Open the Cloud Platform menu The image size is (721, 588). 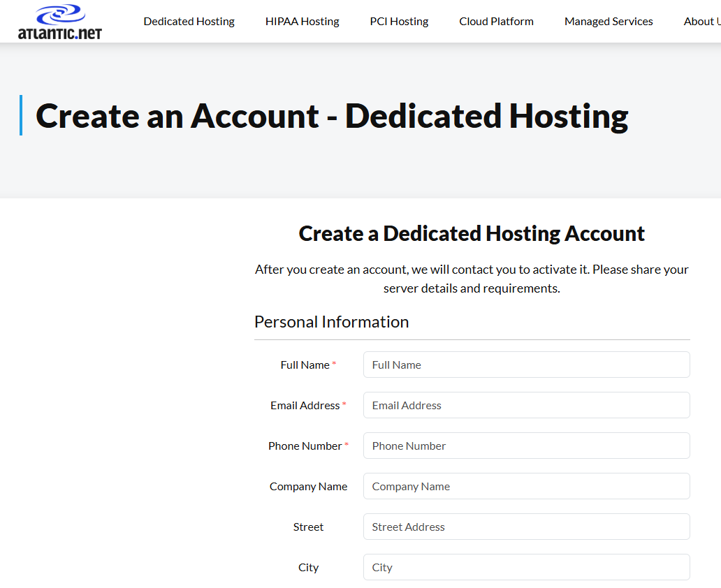[x=496, y=22]
